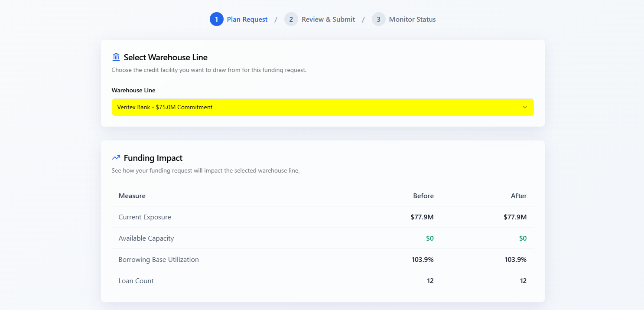Screen dimensions: 644x310
Task: Click the After column header
Action: [518, 196]
